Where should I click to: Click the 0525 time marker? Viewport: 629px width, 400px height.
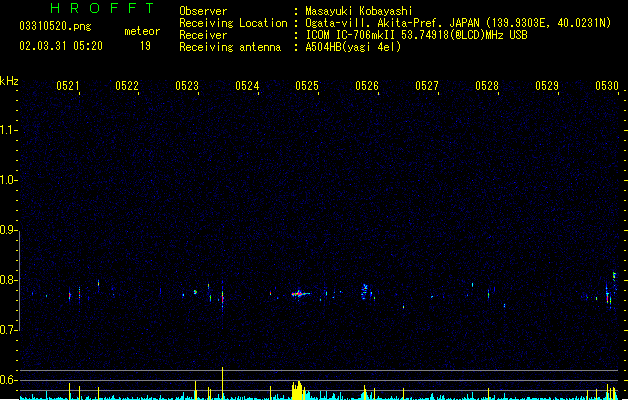[307, 85]
